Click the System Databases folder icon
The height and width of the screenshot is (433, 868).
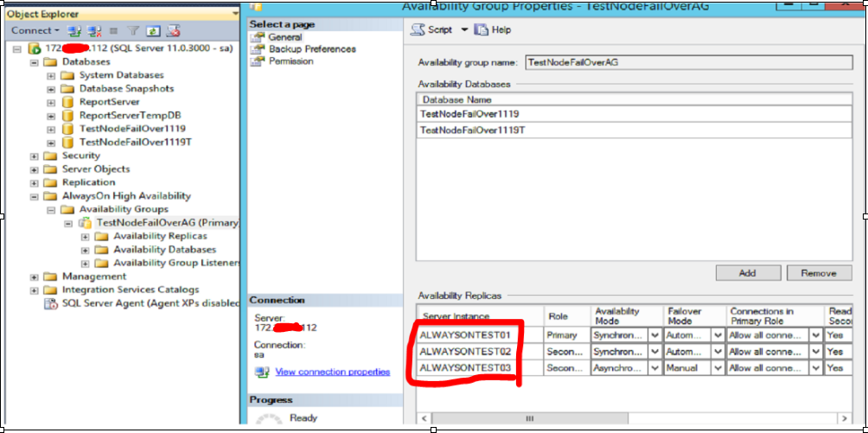tap(67, 75)
